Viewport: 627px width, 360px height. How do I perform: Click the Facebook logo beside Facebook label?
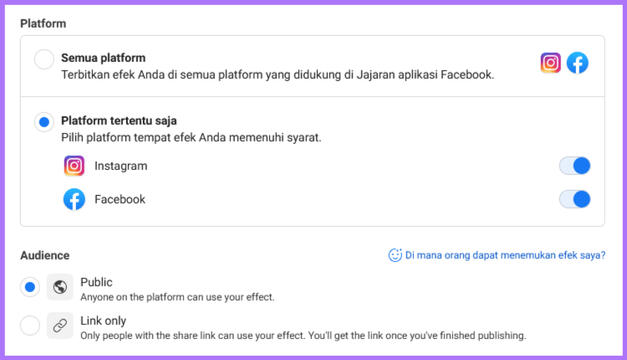click(74, 199)
